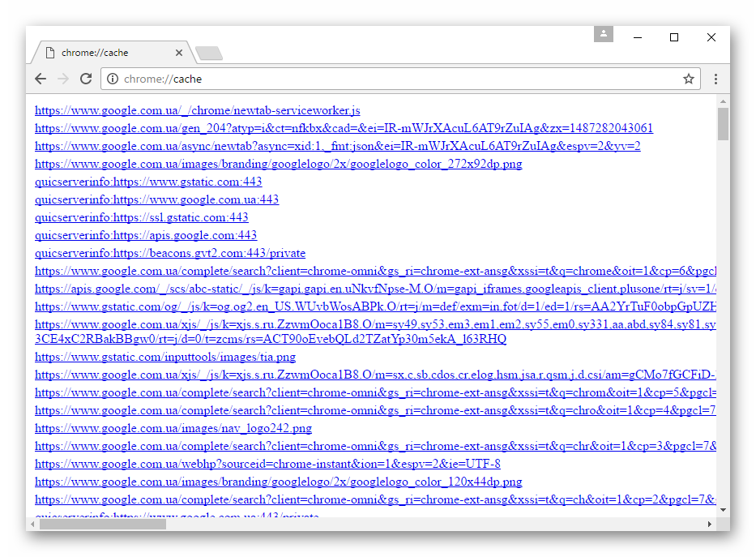Bookmark this page with the star icon
756x557 pixels.
689,79
